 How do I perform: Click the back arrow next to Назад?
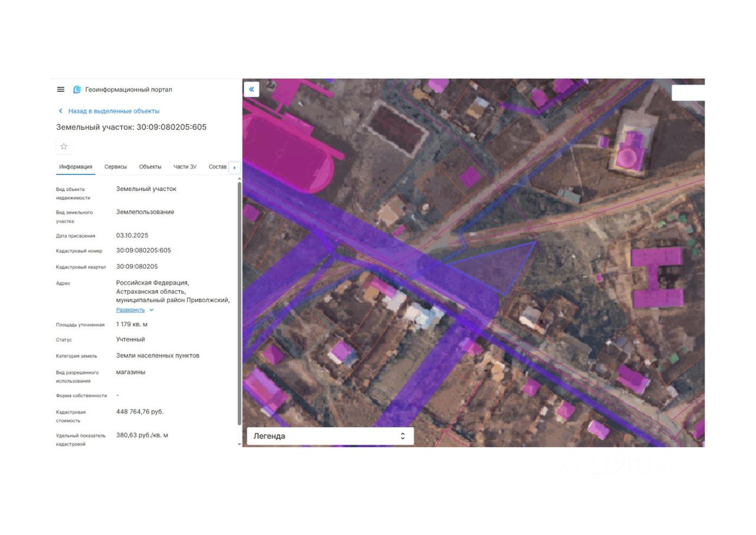60,111
